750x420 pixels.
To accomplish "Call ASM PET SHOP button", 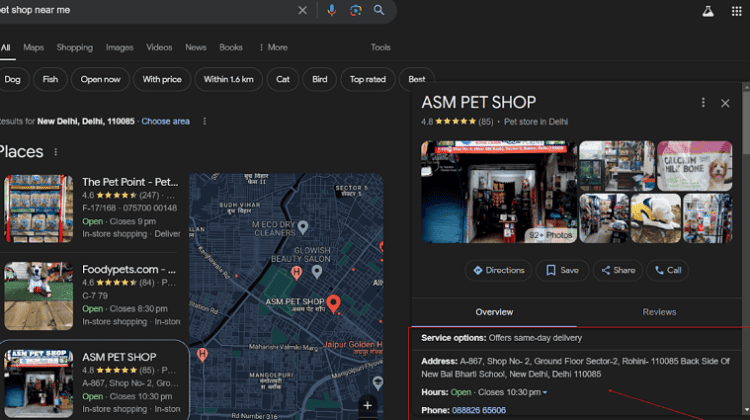I will (x=668, y=270).
